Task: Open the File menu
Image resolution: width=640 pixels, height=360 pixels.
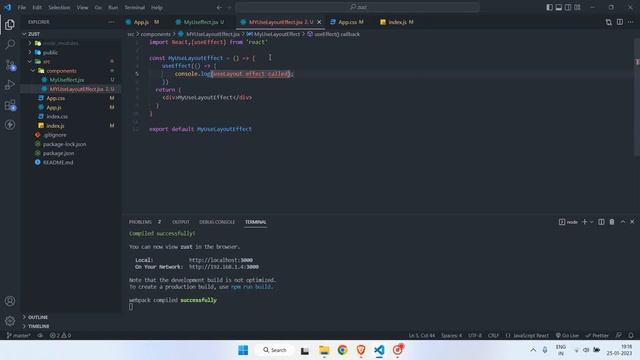Action: (22, 7)
